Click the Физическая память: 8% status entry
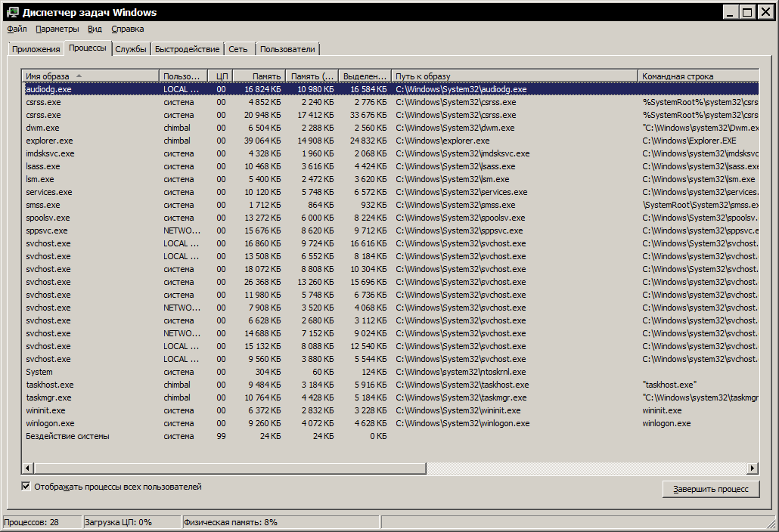779x532 pixels. click(x=281, y=522)
